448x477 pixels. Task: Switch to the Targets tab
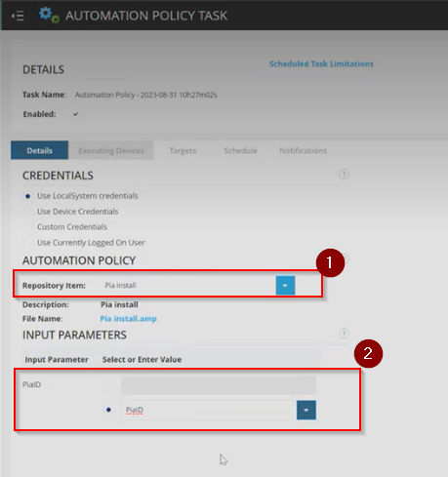(x=183, y=150)
